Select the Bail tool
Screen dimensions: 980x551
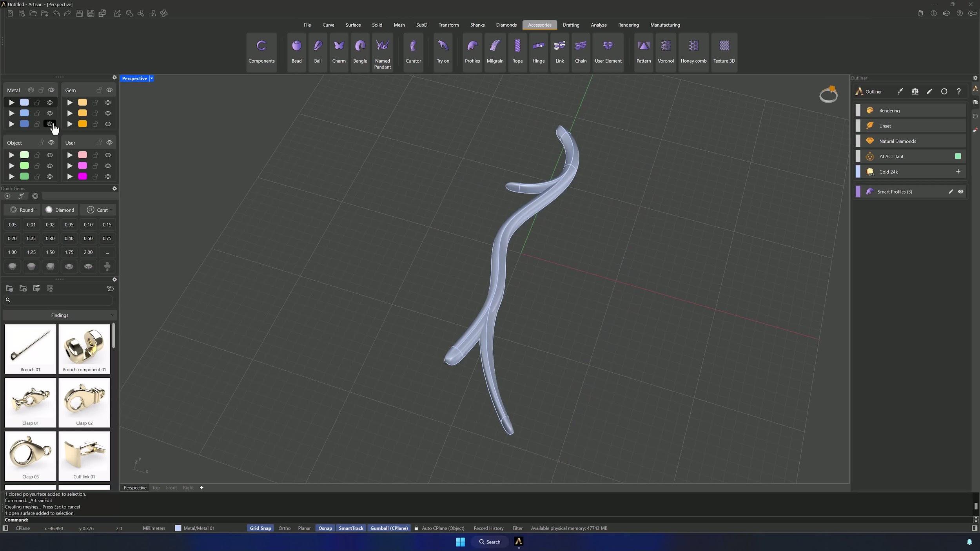coord(318,52)
